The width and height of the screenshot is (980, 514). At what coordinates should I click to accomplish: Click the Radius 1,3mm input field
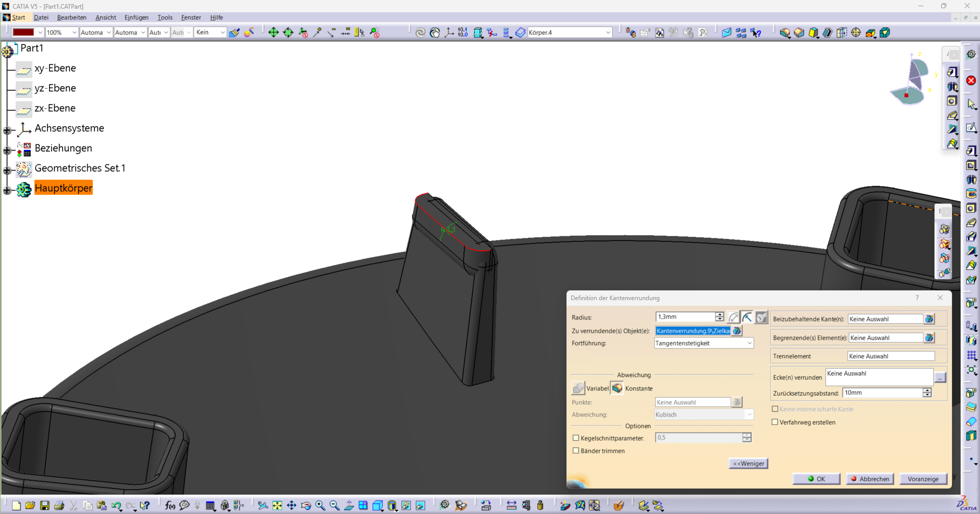tap(685, 317)
